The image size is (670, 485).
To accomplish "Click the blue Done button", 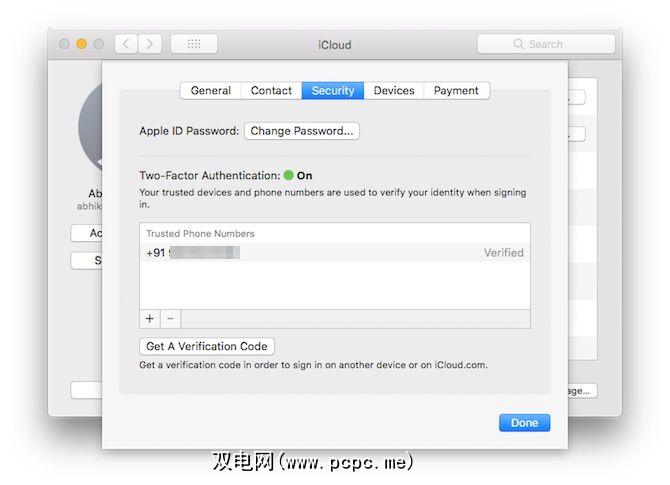I will pyautogui.click(x=524, y=423).
